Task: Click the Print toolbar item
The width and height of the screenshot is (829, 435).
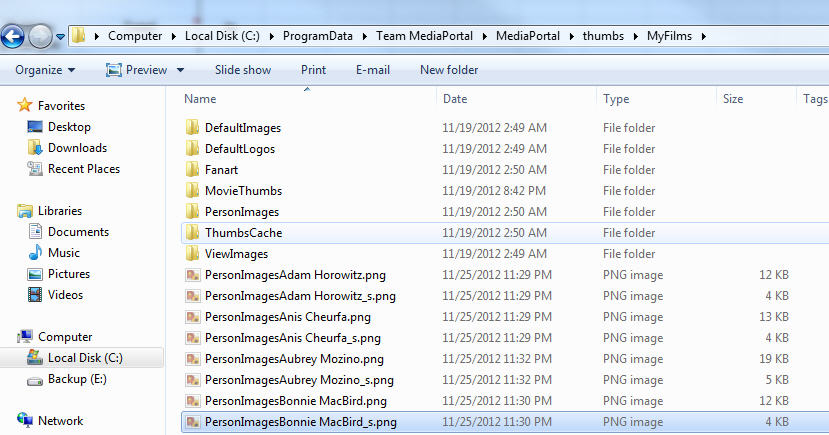Action: pyautogui.click(x=313, y=70)
